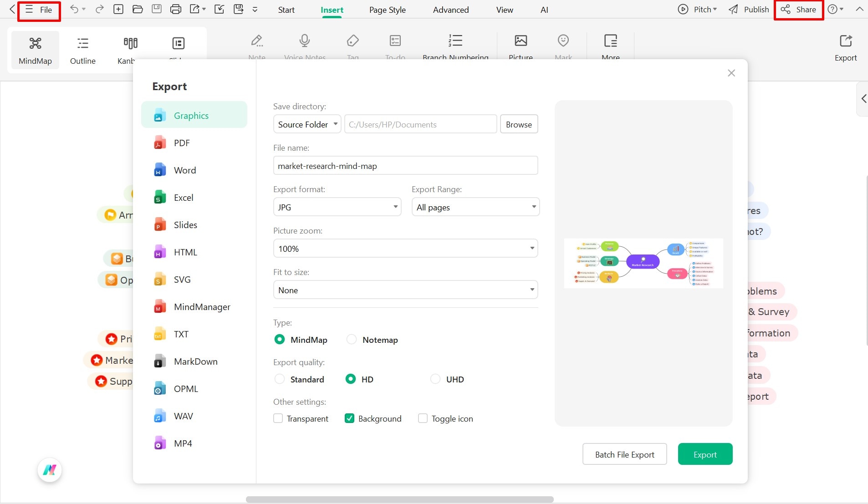Click the Browse button
Screen dimensions: 868x504
coord(519,124)
